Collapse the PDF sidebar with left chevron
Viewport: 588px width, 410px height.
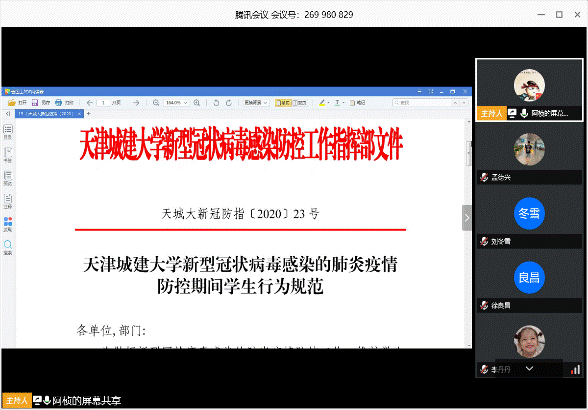pyautogui.click(x=8, y=113)
